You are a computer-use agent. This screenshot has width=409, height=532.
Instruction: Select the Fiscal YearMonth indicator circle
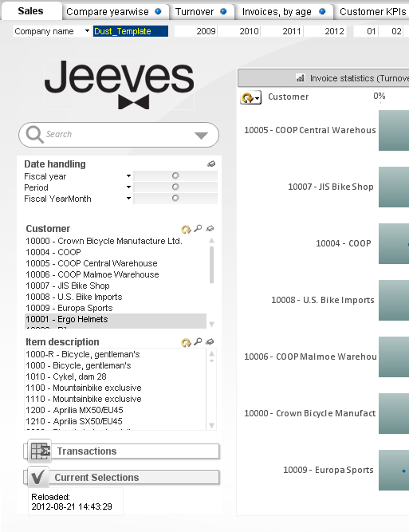point(175,198)
